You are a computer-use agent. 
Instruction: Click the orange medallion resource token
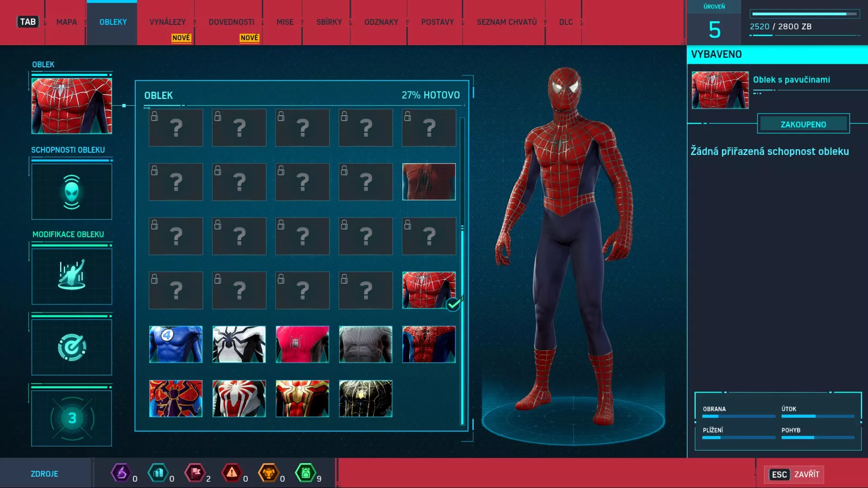(270, 473)
